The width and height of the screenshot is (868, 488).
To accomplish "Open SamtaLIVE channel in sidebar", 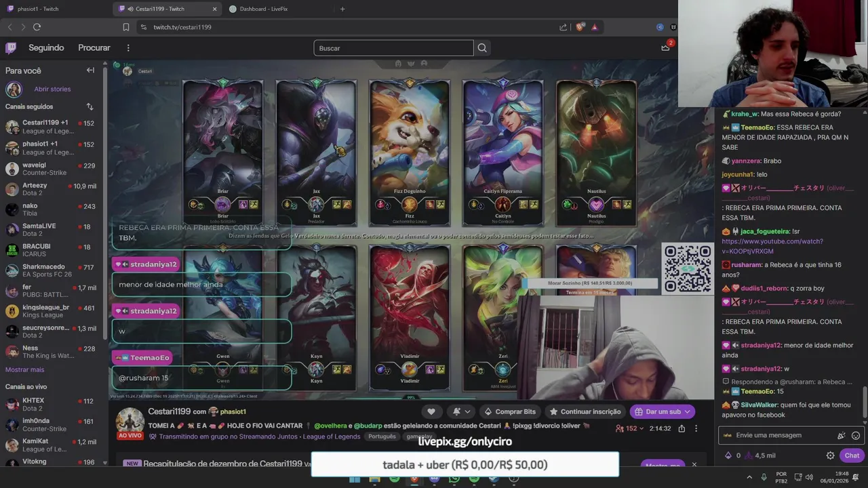I will (52, 230).
